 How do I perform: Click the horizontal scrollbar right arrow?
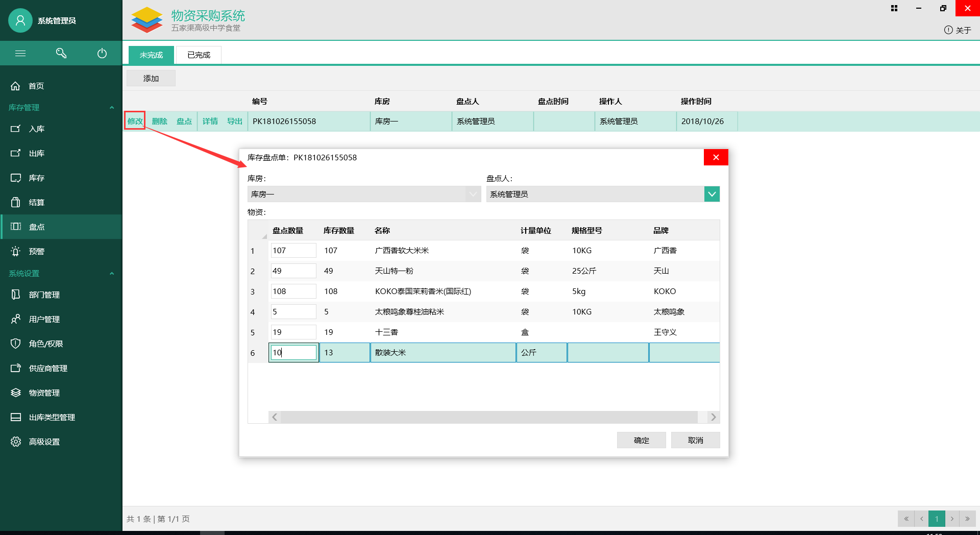(713, 417)
